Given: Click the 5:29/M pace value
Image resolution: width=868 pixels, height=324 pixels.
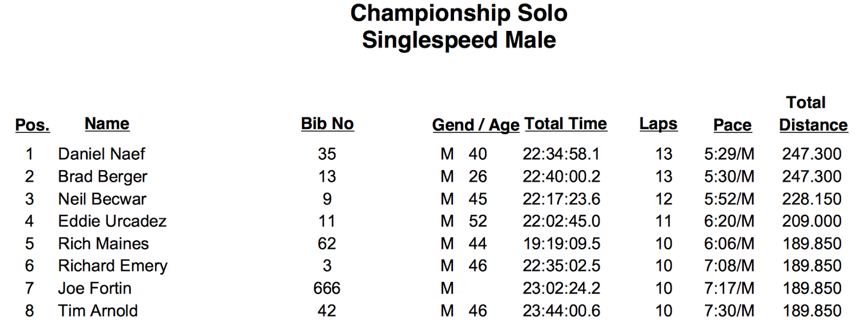Looking at the screenshot, I should (x=729, y=154).
